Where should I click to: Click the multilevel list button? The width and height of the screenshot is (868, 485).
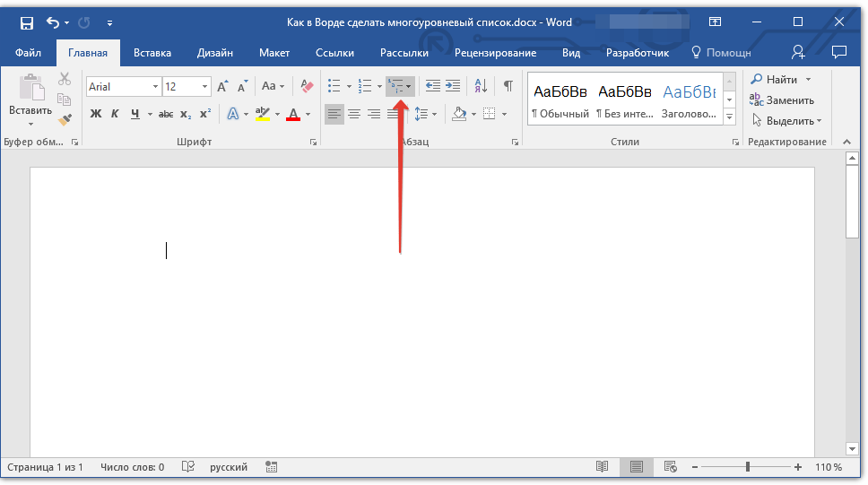(x=395, y=86)
